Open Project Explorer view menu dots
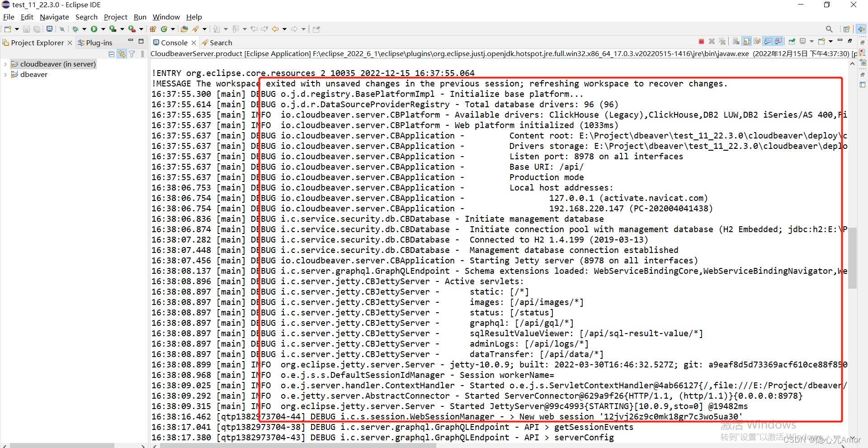 click(x=142, y=54)
